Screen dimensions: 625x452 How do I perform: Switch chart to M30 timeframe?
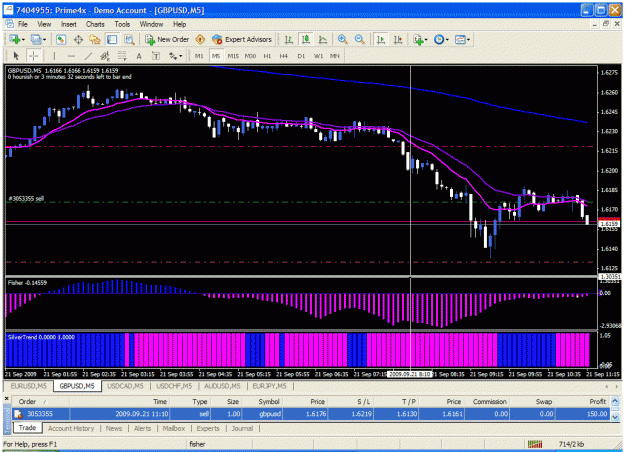(250, 56)
